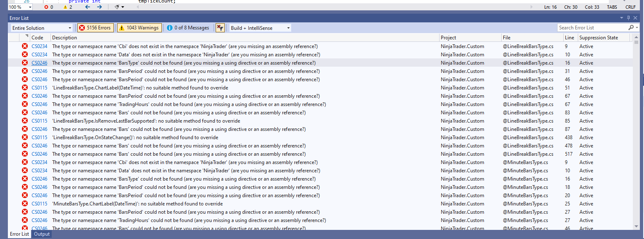Click the red error icon on the first row

tap(24, 46)
